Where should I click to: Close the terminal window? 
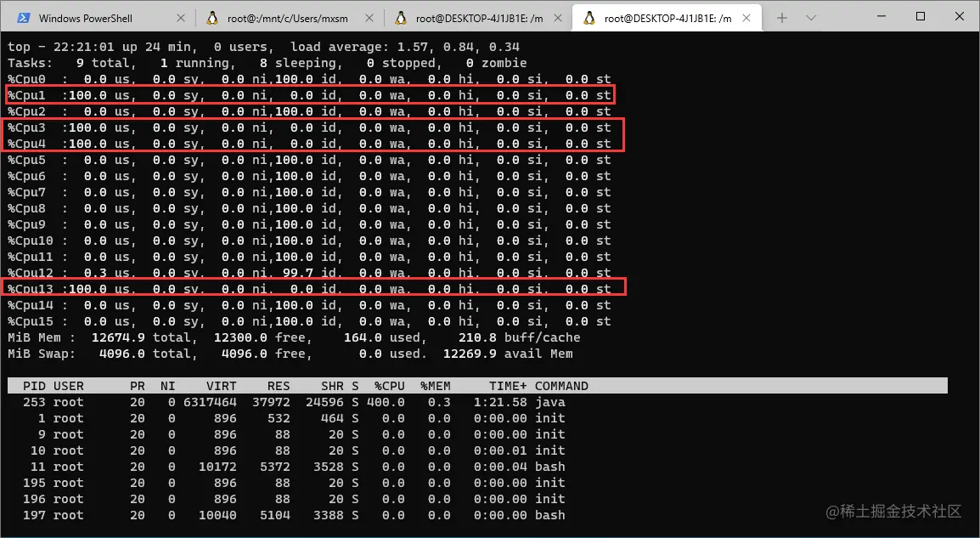pos(959,17)
